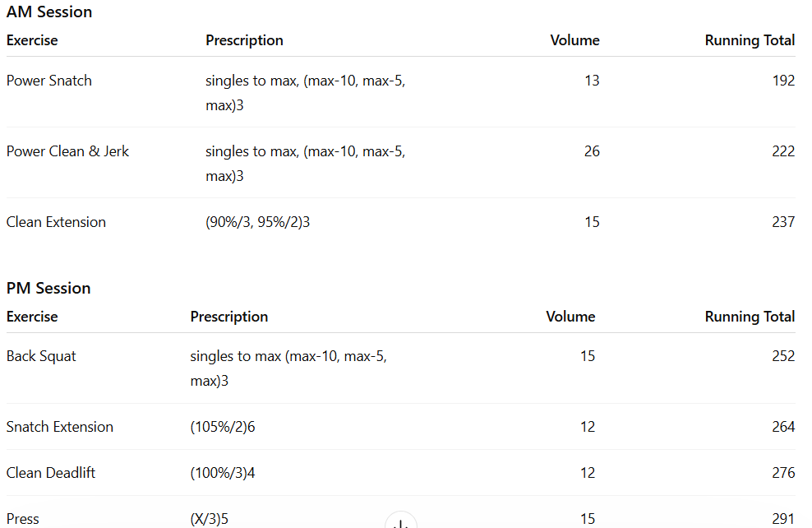
Task: Click the Clean Extension exercise name
Action: click(56, 222)
